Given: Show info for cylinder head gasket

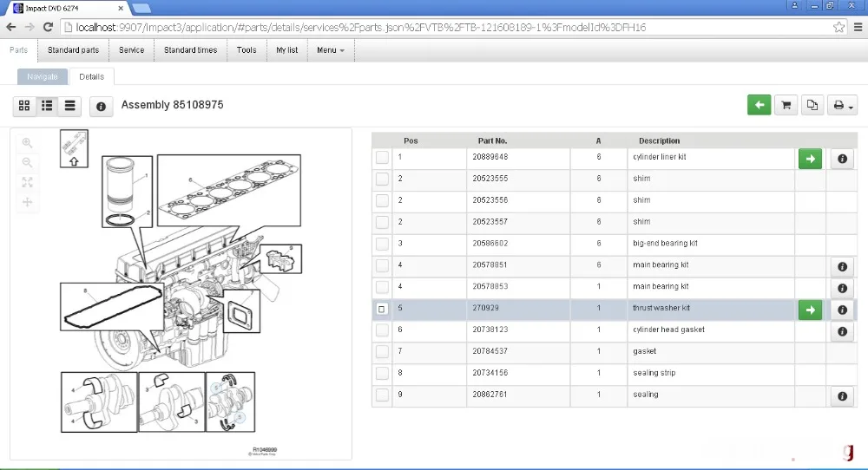Looking at the screenshot, I should pos(842,332).
